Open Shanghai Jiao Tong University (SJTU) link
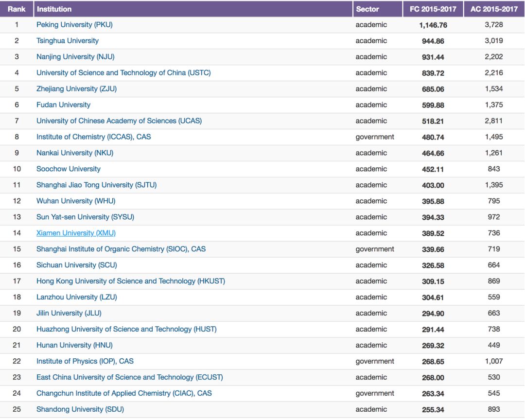Viewport: 525px width, 420px height. (x=96, y=185)
